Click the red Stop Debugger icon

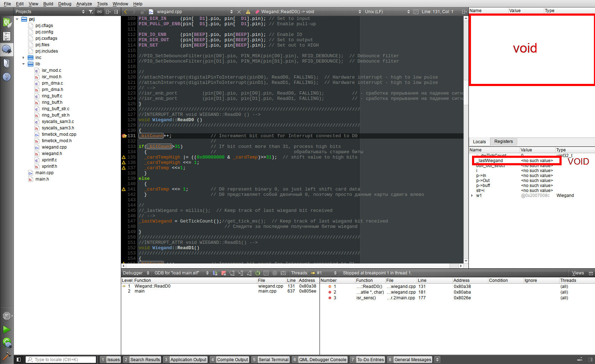(x=224, y=273)
